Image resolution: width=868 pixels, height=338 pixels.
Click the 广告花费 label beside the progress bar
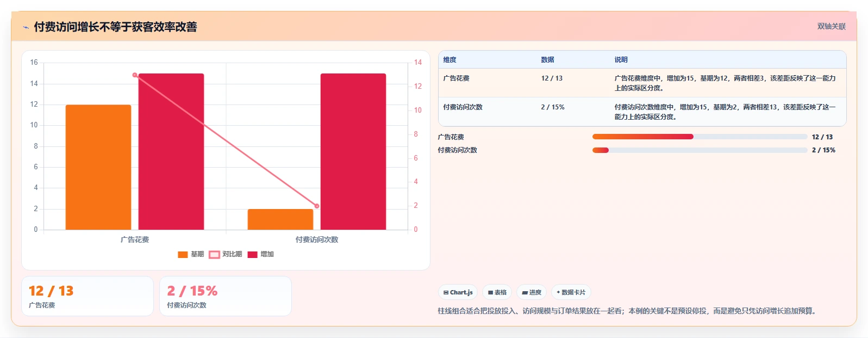(451, 137)
